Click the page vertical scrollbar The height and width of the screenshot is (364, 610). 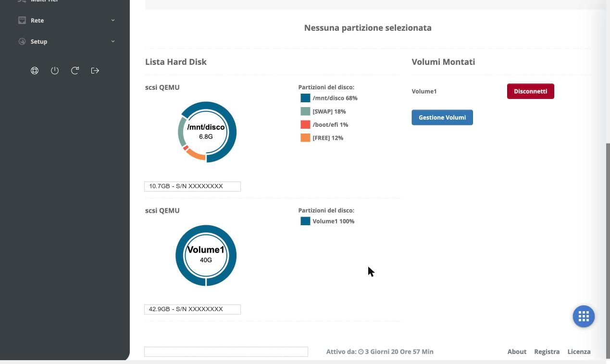click(x=608, y=250)
